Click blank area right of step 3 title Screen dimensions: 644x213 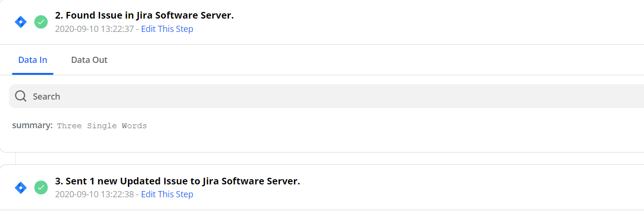[453, 182]
